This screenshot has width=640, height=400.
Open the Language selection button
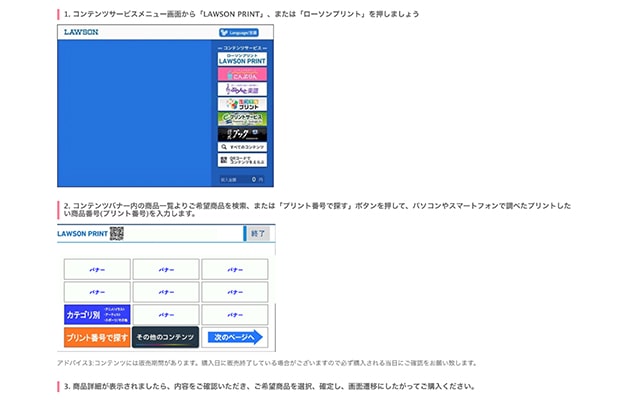pos(239,33)
